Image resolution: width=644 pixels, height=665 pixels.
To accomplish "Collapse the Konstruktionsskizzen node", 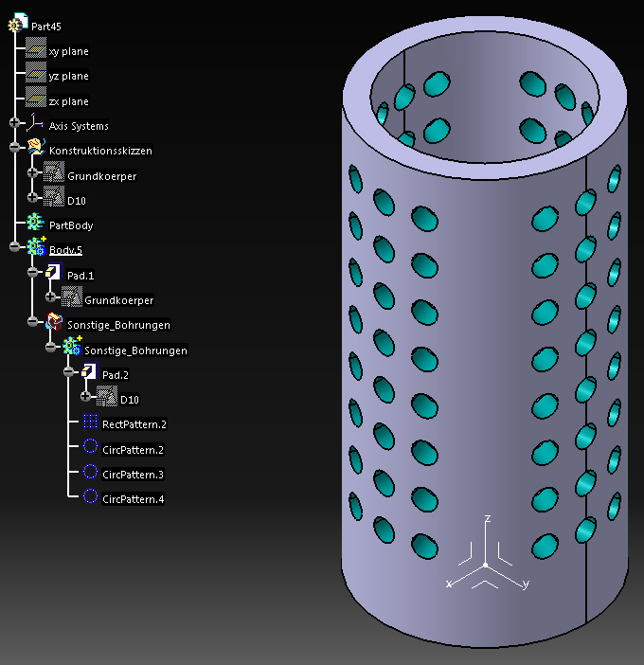I will tap(14, 148).
